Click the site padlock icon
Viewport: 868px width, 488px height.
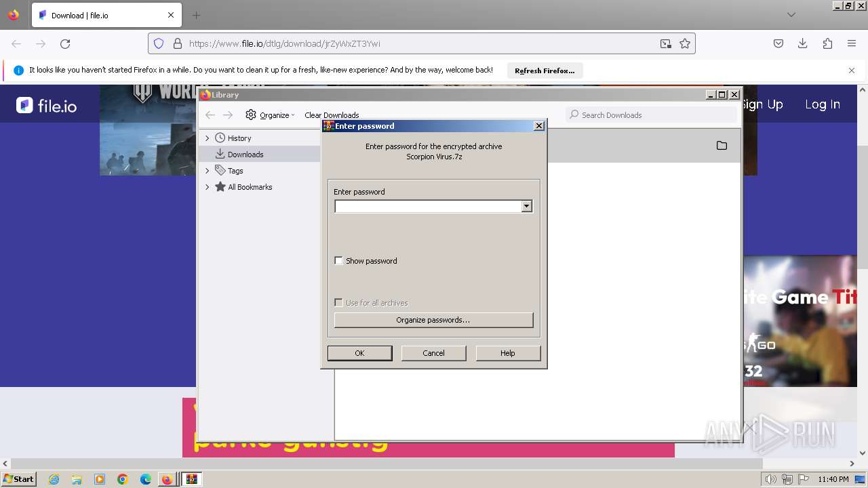(178, 43)
